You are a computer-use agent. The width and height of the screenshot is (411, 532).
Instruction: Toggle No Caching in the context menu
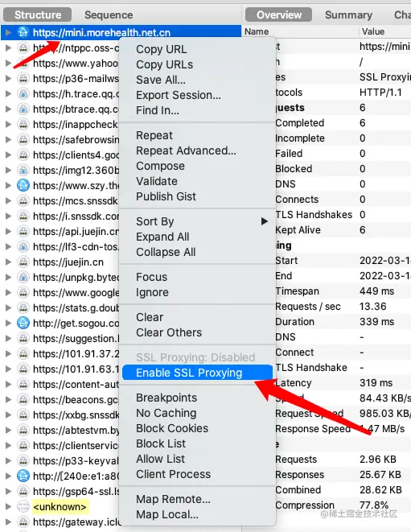pos(166,413)
